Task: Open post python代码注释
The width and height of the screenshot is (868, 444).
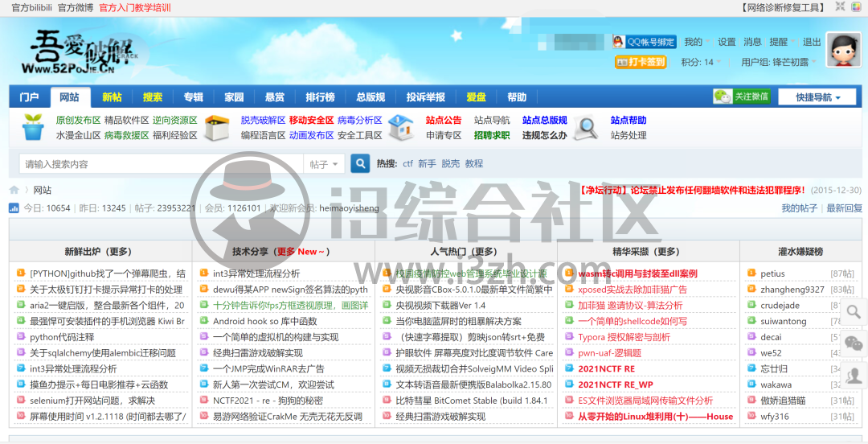Action: click(x=62, y=337)
